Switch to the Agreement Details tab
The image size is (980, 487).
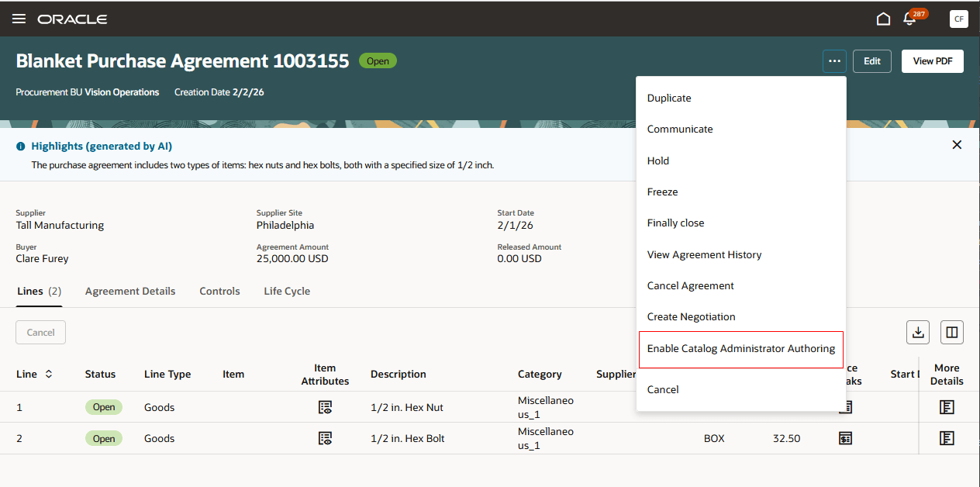tap(130, 291)
